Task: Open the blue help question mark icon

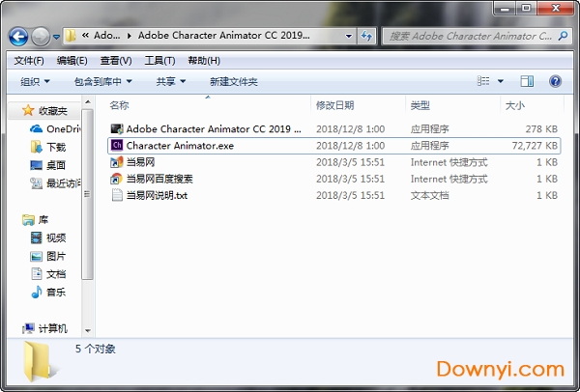Action: pyautogui.click(x=555, y=82)
